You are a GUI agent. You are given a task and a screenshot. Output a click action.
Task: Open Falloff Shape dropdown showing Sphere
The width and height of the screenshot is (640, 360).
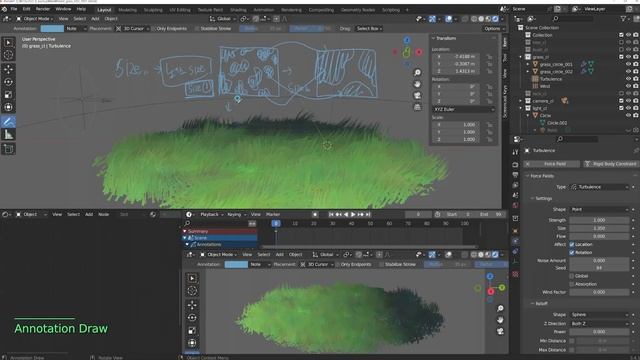click(600, 315)
